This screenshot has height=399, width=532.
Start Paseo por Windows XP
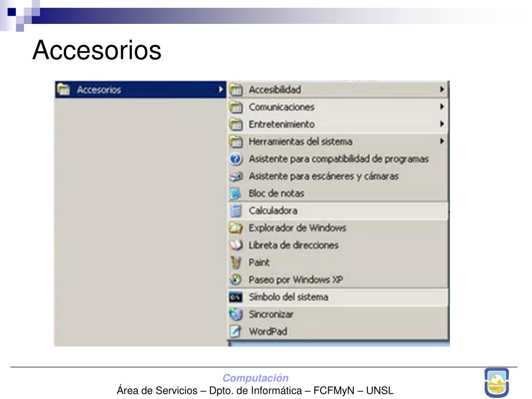pos(338,280)
